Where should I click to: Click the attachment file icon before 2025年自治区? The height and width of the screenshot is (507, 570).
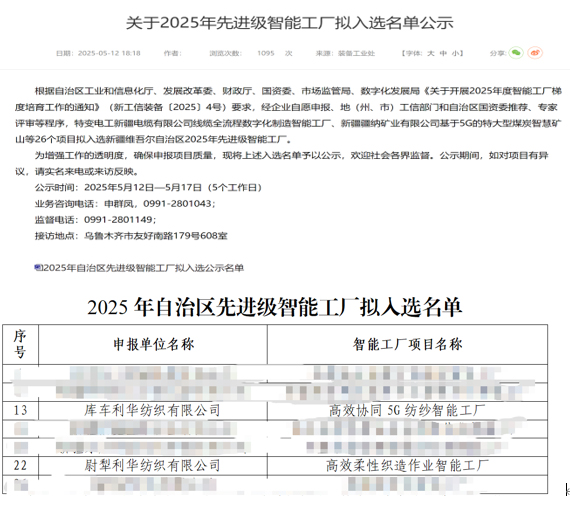pyautogui.click(x=37, y=268)
